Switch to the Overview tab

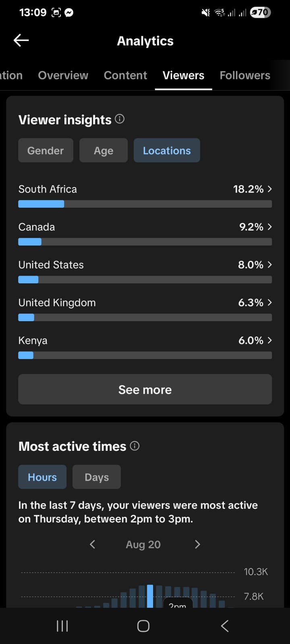(63, 75)
